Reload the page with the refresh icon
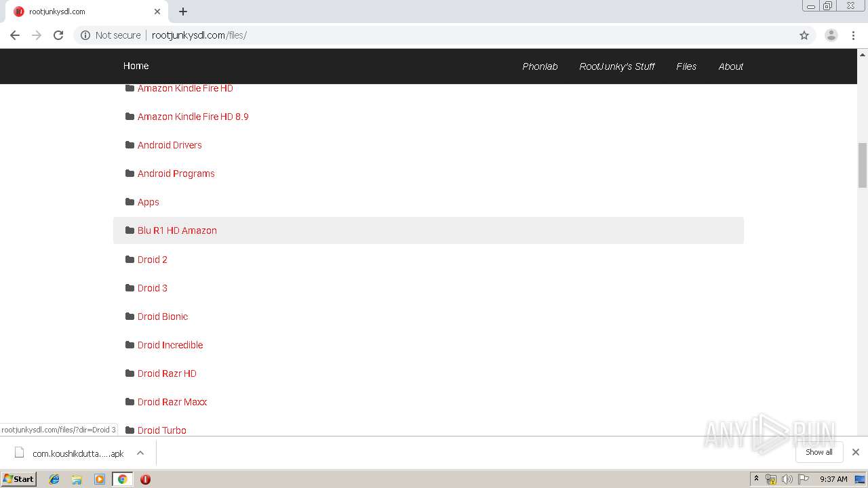The height and width of the screenshot is (488, 868). (x=58, y=35)
